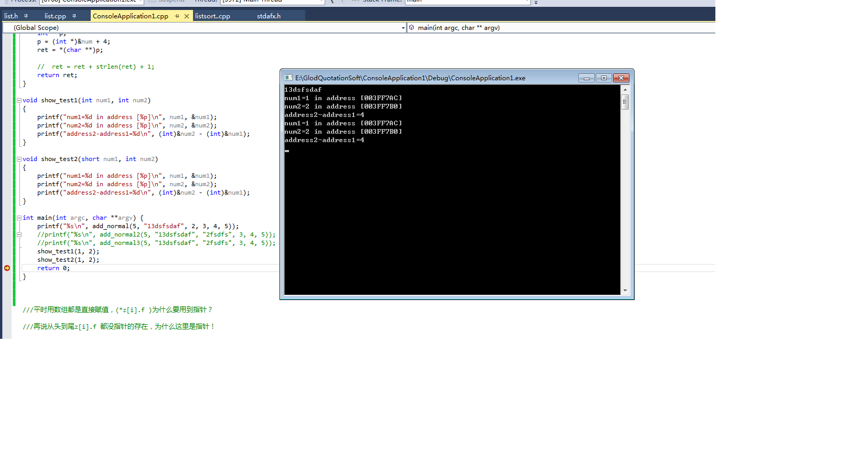Click the commented add_normal3 printf line

[156, 243]
